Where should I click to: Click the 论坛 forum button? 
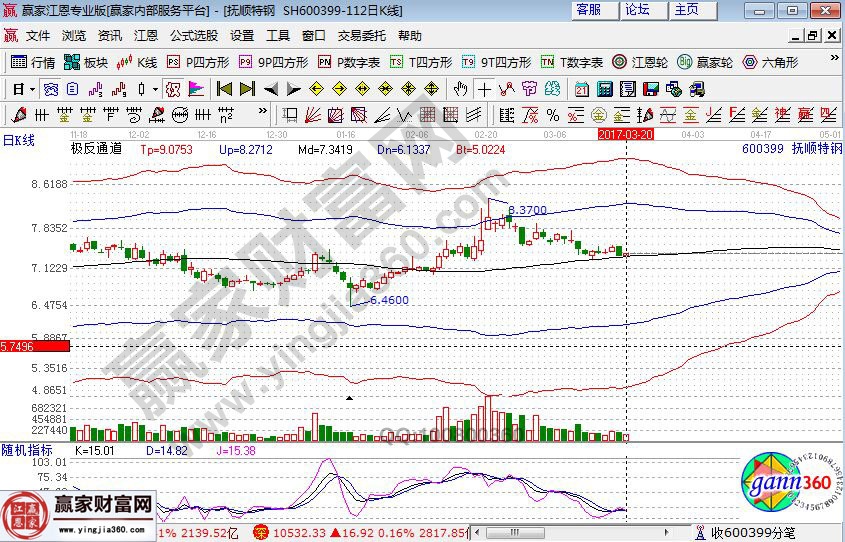coord(637,10)
